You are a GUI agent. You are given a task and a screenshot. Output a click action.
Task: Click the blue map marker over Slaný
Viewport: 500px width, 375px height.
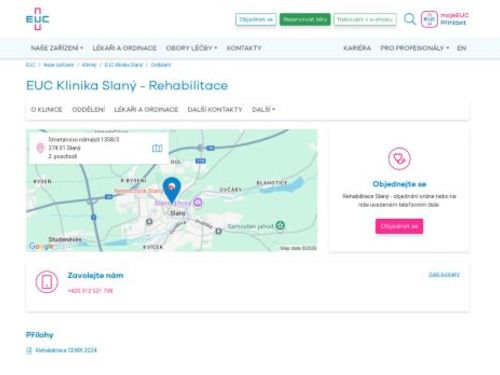tap(172, 189)
